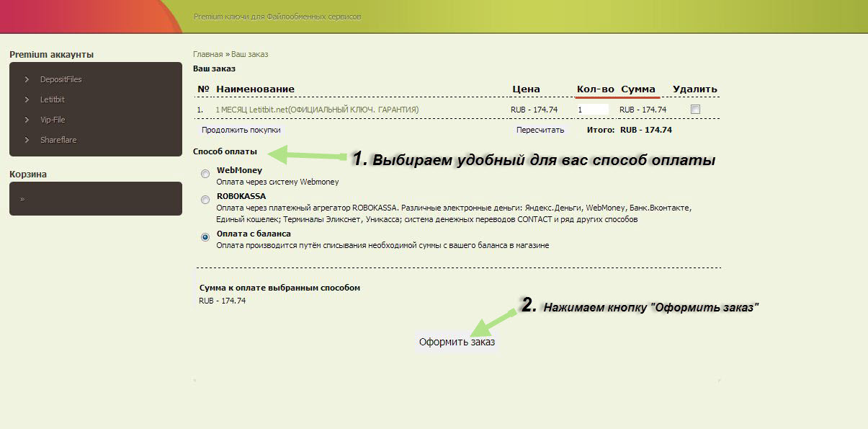The width and height of the screenshot is (868, 429).
Task: Click Оформить заказ button
Action: pos(457,342)
